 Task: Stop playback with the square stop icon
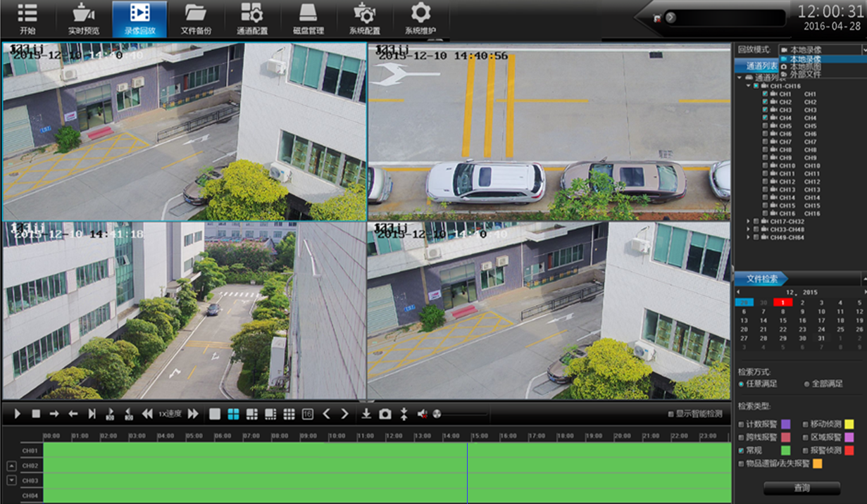click(36, 414)
